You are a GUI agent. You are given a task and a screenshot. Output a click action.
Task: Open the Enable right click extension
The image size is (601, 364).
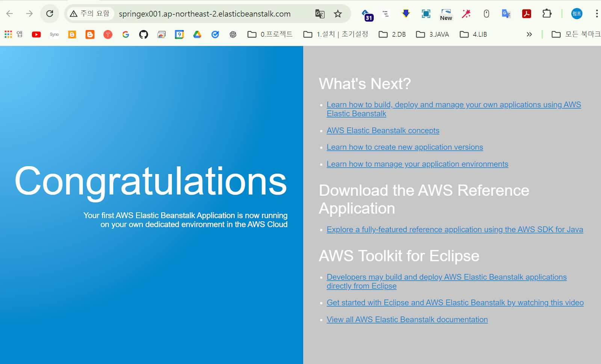pyautogui.click(x=386, y=14)
